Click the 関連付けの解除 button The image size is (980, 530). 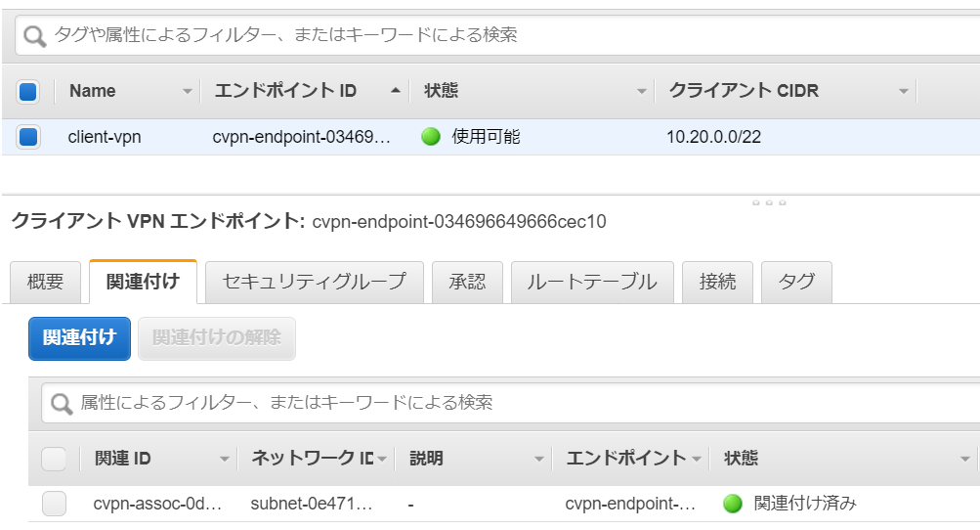point(217,338)
